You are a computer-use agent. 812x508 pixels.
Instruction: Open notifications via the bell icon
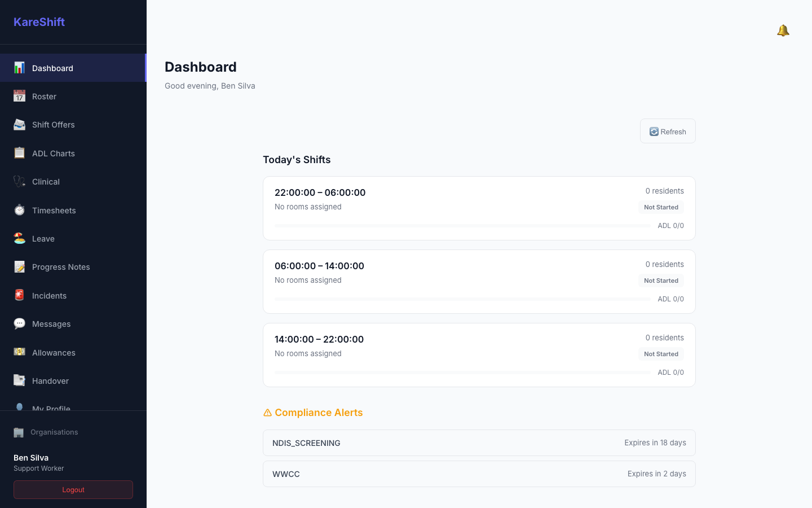pos(783,30)
